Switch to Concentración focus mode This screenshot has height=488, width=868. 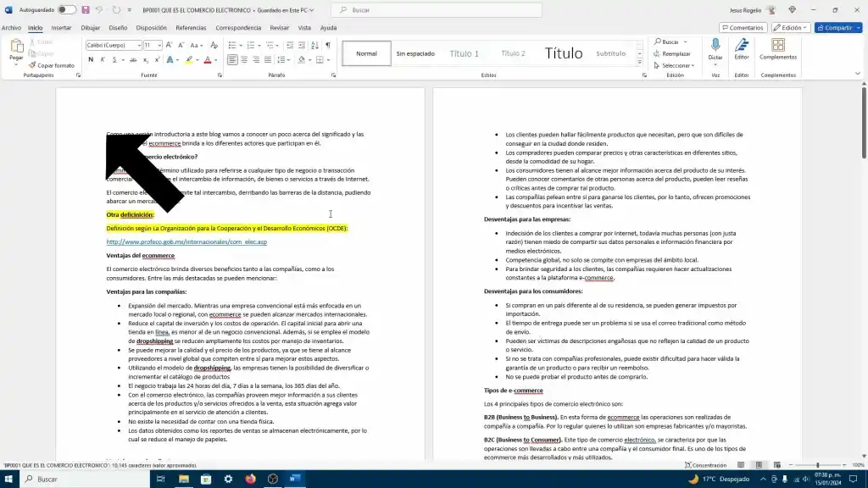point(705,465)
